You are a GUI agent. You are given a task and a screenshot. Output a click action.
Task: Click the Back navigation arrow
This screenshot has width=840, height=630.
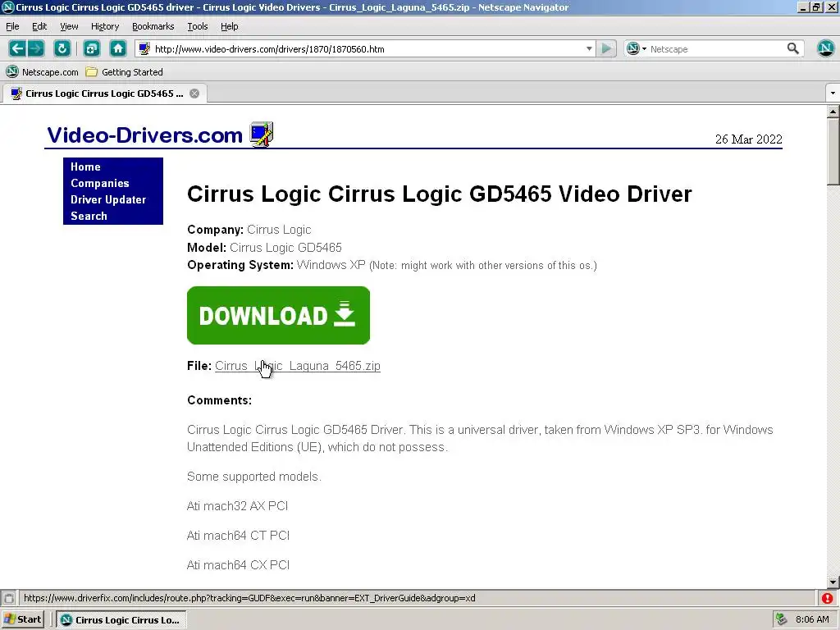pos(17,48)
